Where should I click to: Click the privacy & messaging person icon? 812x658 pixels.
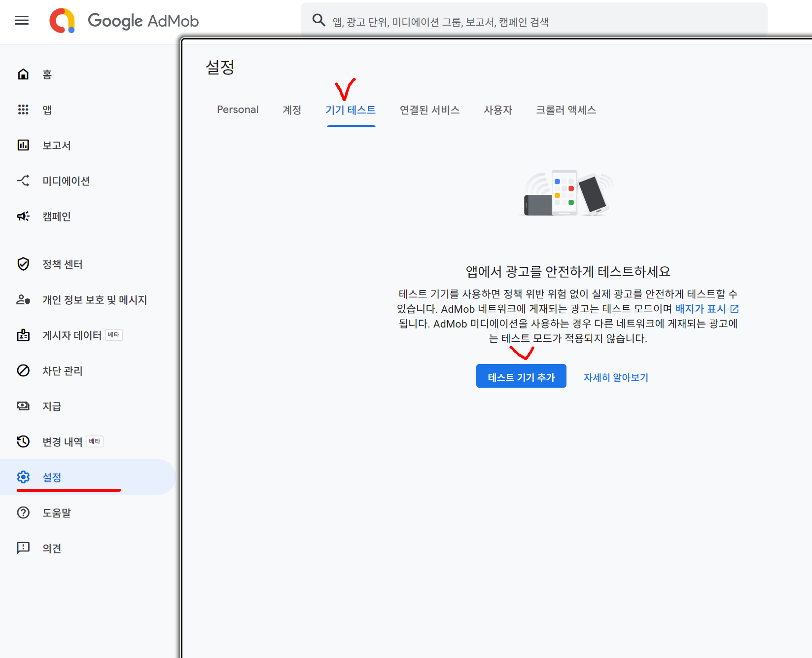(x=23, y=299)
